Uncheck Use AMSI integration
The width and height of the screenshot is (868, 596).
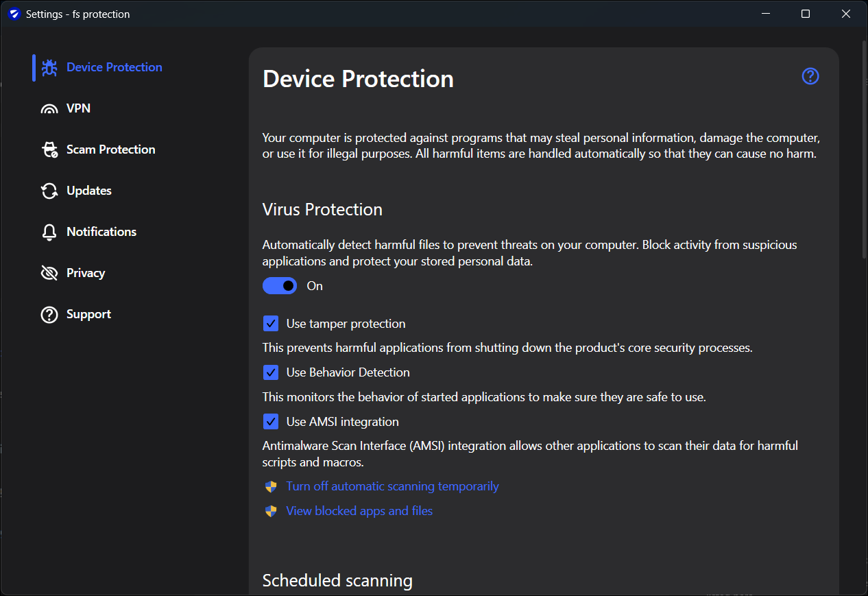tap(271, 422)
